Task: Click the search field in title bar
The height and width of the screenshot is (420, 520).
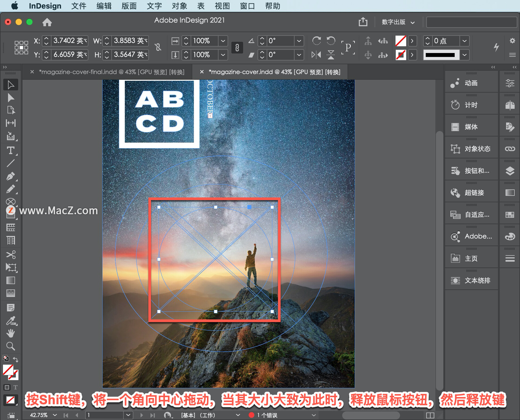Action: (x=472, y=22)
